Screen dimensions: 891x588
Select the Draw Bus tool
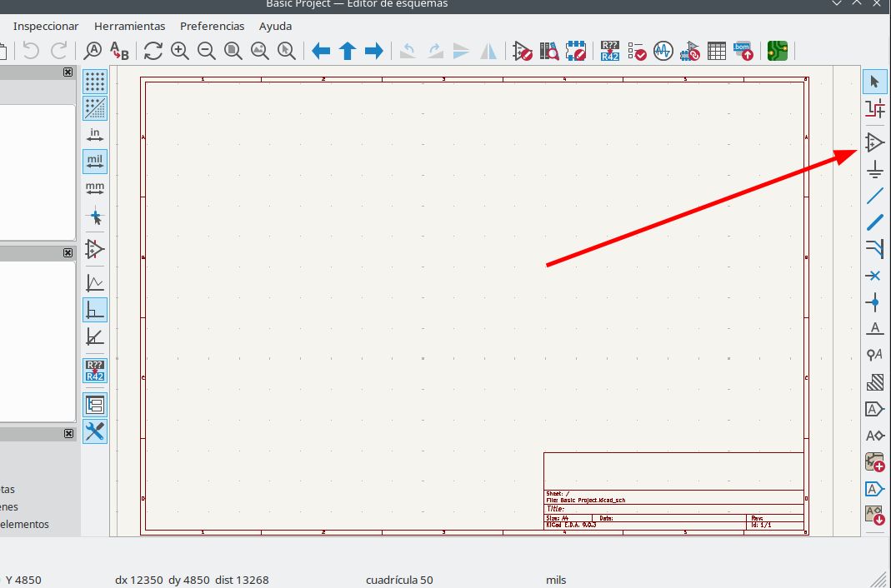(x=874, y=222)
